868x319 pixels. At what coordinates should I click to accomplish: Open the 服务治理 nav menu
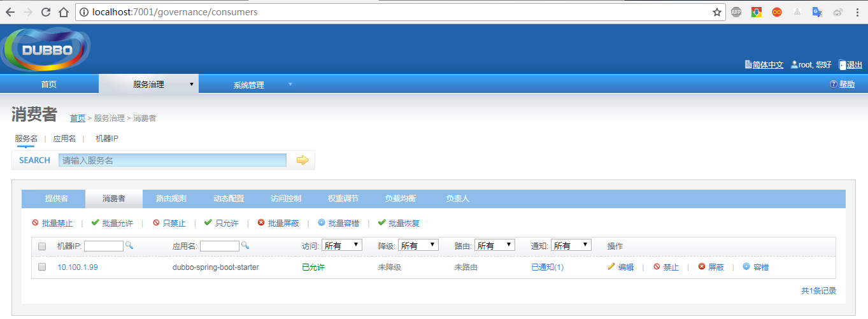(148, 84)
